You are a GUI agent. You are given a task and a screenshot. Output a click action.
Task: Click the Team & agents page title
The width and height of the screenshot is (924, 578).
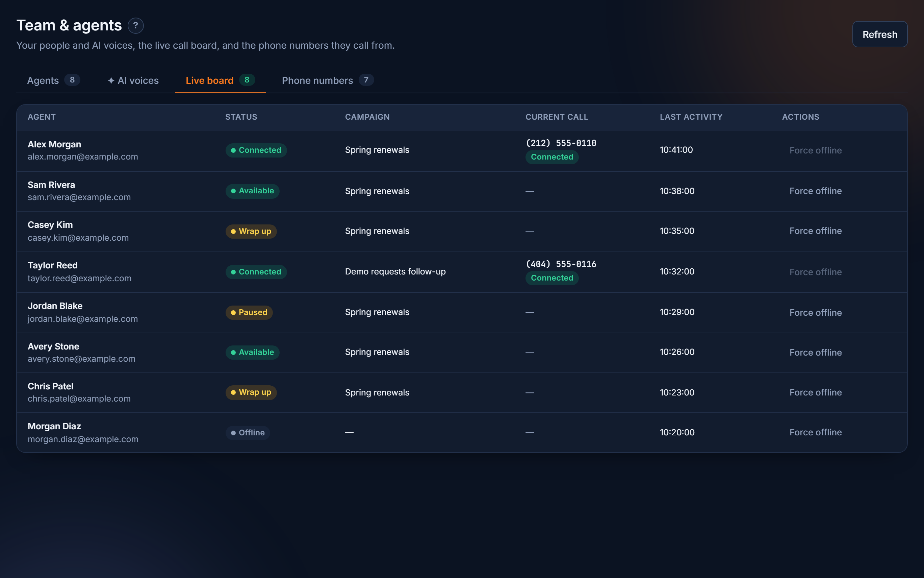(x=69, y=25)
